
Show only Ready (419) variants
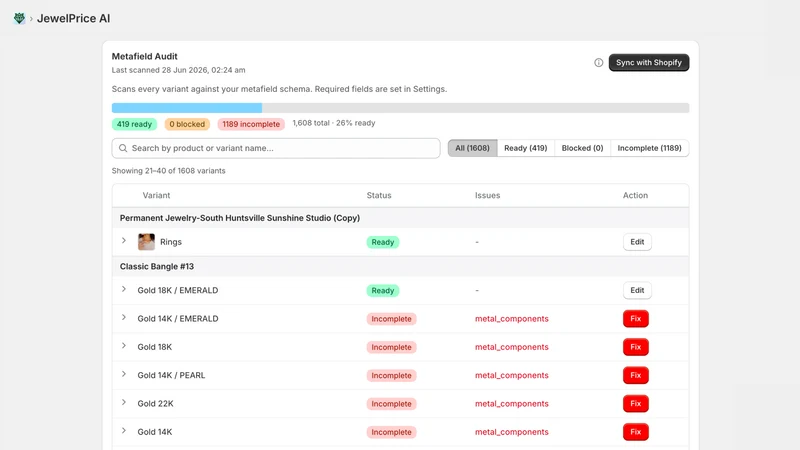(x=526, y=148)
